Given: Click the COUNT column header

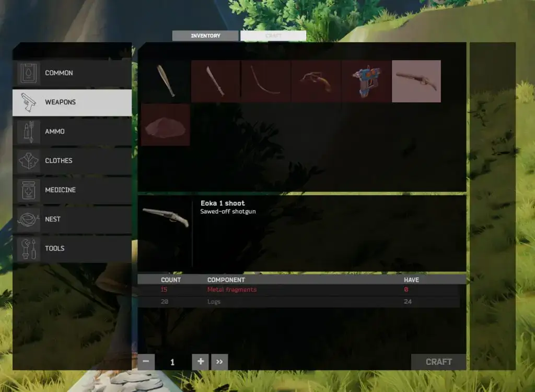Looking at the screenshot, I should coord(171,280).
